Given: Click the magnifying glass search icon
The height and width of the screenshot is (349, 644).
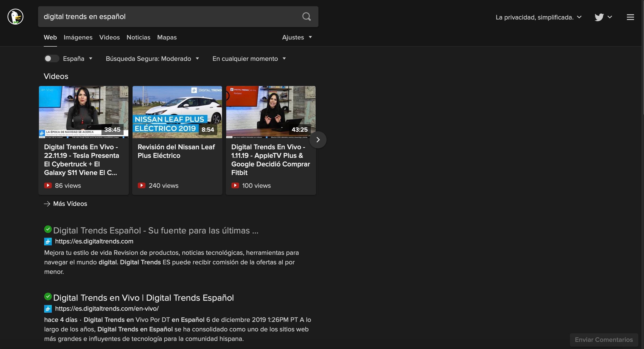Looking at the screenshot, I should click(307, 17).
